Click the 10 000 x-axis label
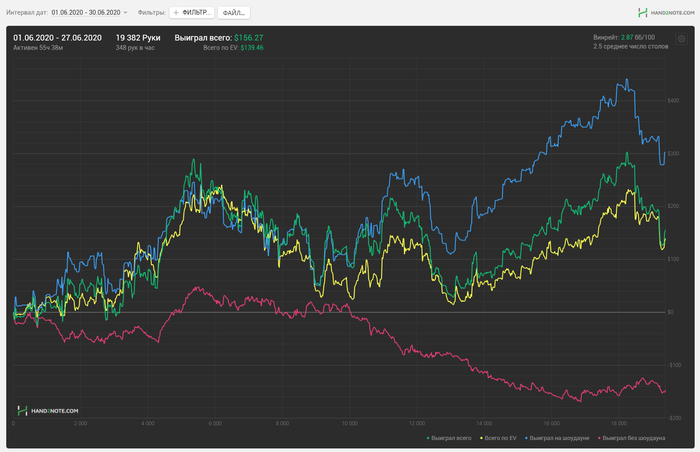 350,423
